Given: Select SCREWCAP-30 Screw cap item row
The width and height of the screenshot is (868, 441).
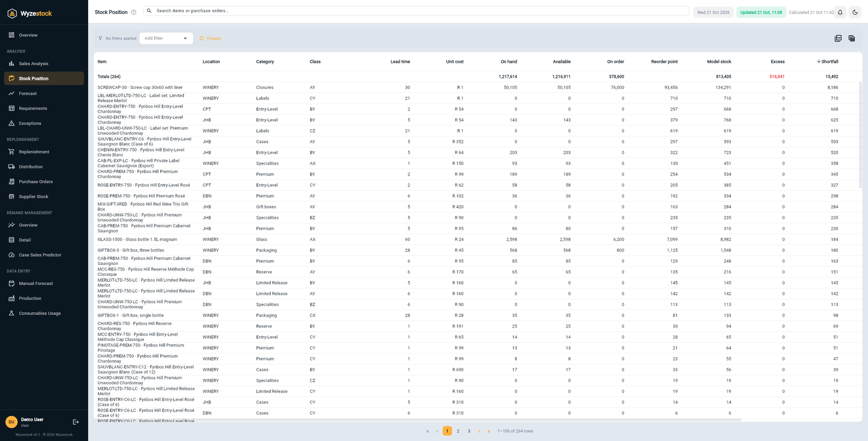Looking at the screenshot, I should click(477, 87).
